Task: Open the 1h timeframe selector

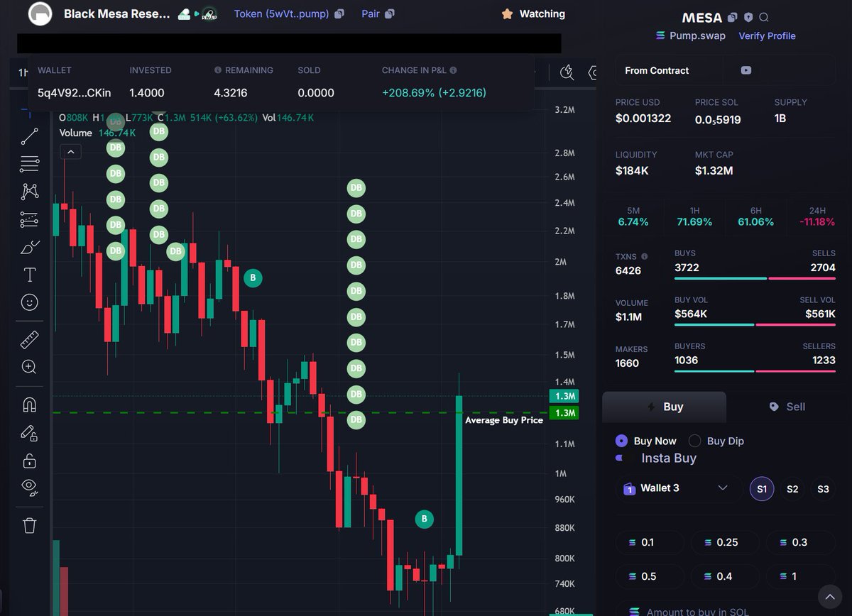Action: coord(23,72)
